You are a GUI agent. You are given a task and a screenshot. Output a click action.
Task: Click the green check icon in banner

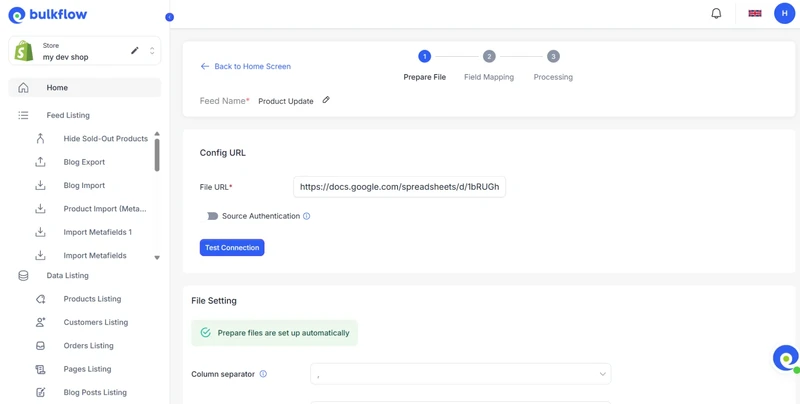coord(206,333)
